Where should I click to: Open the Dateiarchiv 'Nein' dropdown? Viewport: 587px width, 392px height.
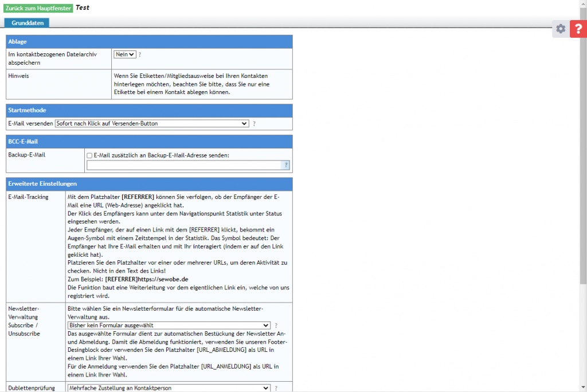coord(125,54)
